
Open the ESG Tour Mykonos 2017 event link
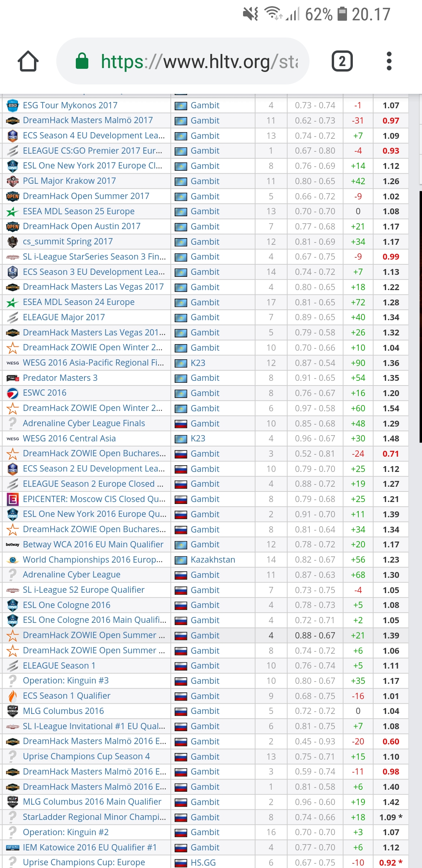[x=70, y=105]
